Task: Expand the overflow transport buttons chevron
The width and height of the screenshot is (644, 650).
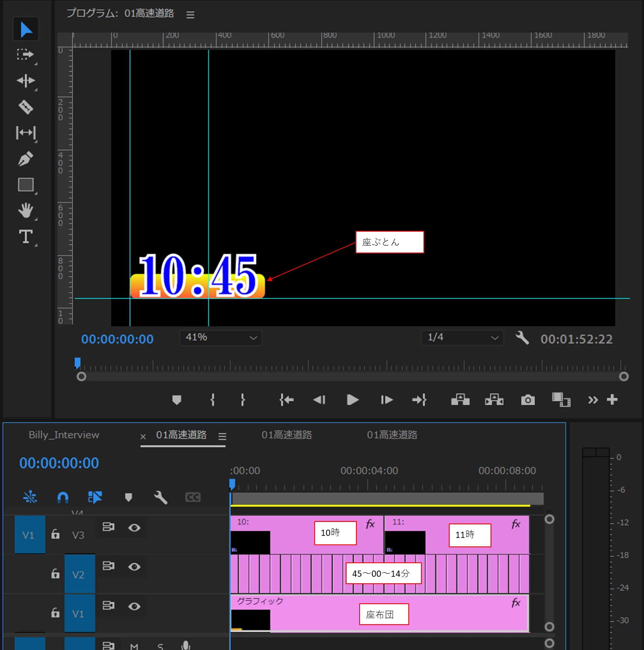Action: coord(593,400)
